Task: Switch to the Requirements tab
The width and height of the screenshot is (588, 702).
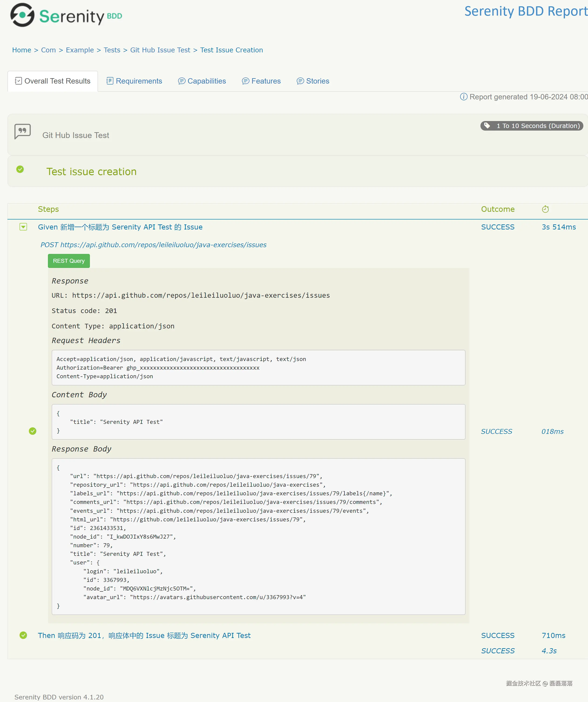Action: tap(134, 81)
